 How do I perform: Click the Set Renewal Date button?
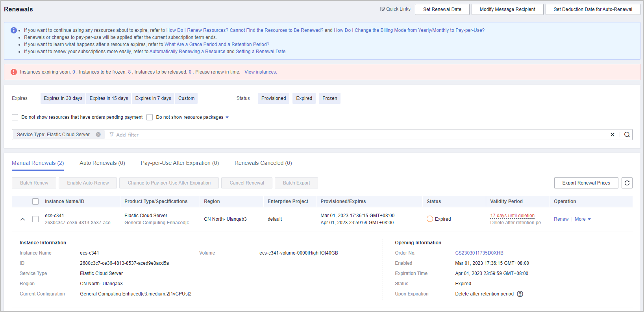pos(442,9)
